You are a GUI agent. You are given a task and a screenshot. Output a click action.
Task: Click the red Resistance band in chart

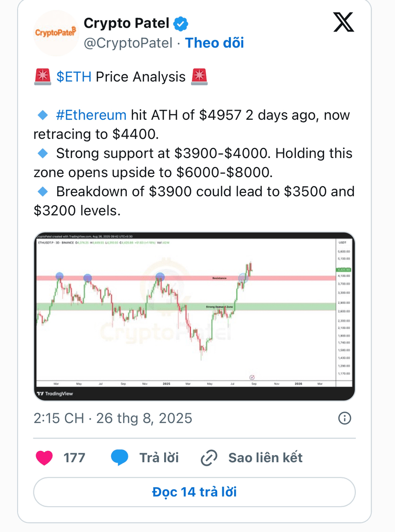[186, 278]
